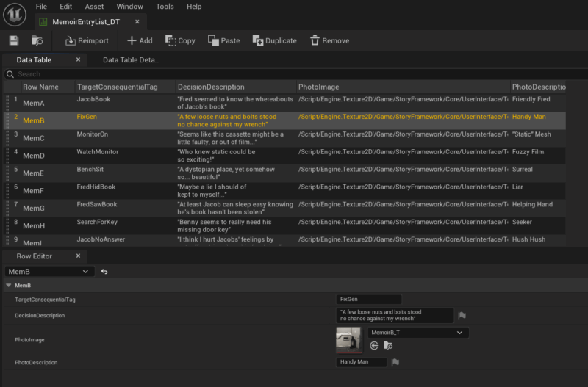Click the Browse to asset icon in toolbar

(x=37, y=40)
